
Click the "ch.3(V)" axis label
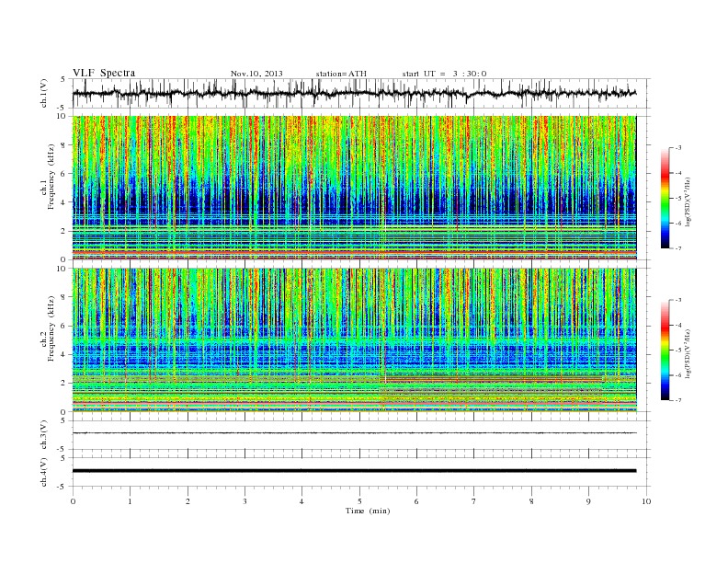(x=43, y=435)
